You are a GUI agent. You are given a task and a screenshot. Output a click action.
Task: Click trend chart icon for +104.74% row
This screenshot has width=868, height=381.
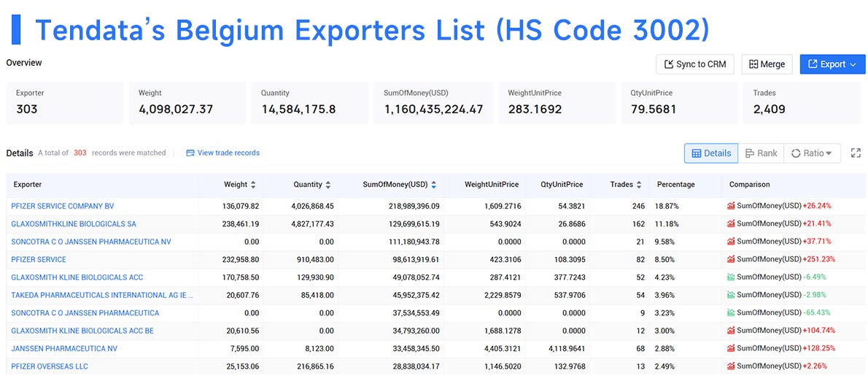point(731,331)
